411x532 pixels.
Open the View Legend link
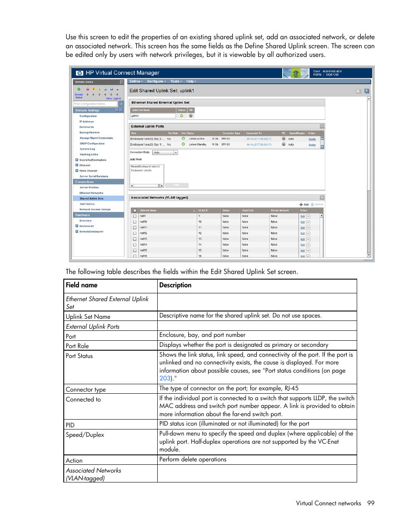tap(114, 99)
